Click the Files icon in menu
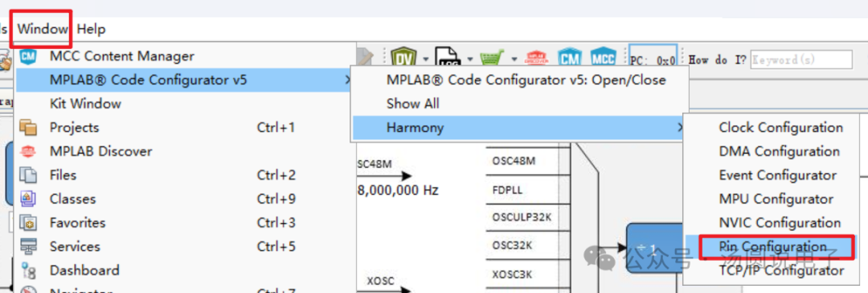Screen dimensions: 868x293 [x=27, y=175]
